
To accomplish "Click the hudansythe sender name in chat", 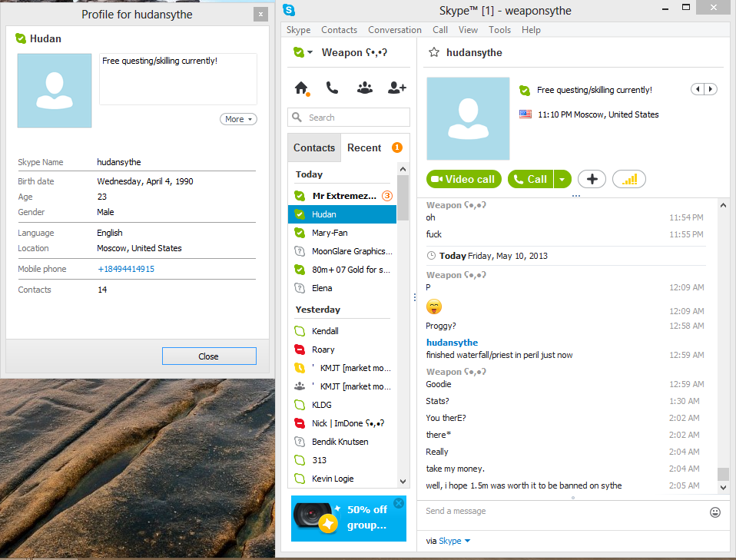I will [452, 342].
